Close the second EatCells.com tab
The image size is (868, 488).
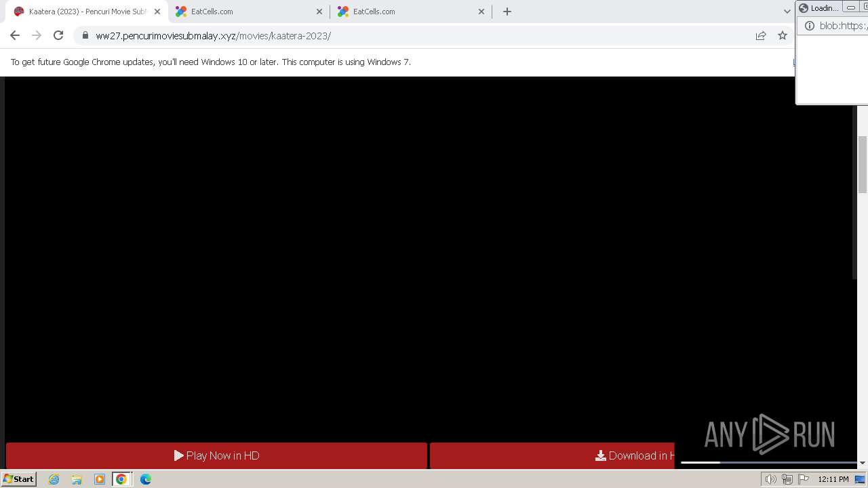point(481,12)
